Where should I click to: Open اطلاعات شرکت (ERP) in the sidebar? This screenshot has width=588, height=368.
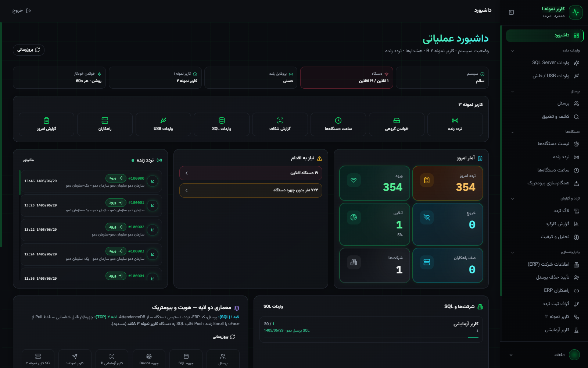[x=545, y=264]
